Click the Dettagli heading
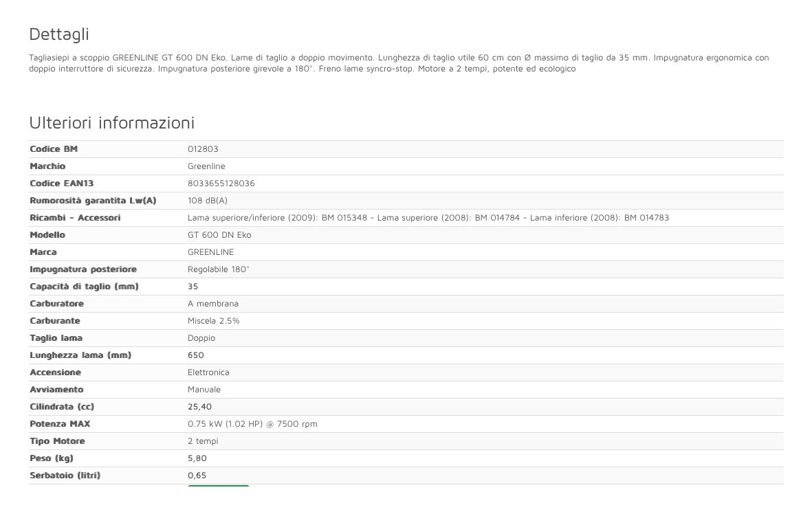 click(x=59, y=34)
